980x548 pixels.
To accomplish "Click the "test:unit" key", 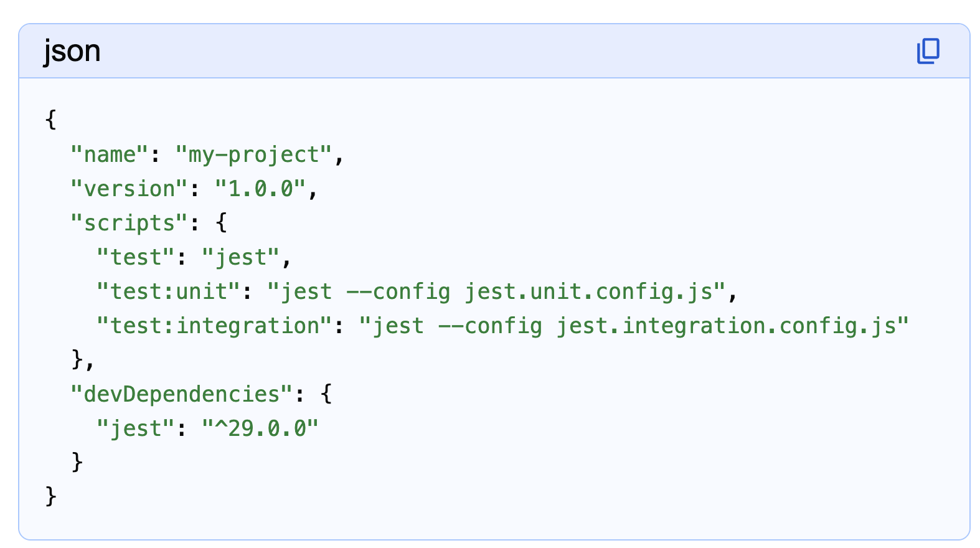I will (x=168, y=291).
